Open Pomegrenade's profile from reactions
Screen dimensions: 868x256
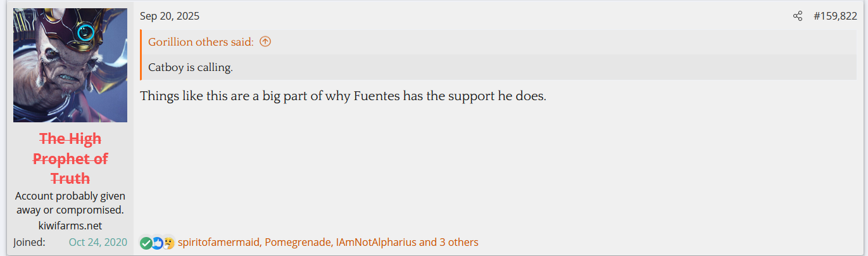298,242
